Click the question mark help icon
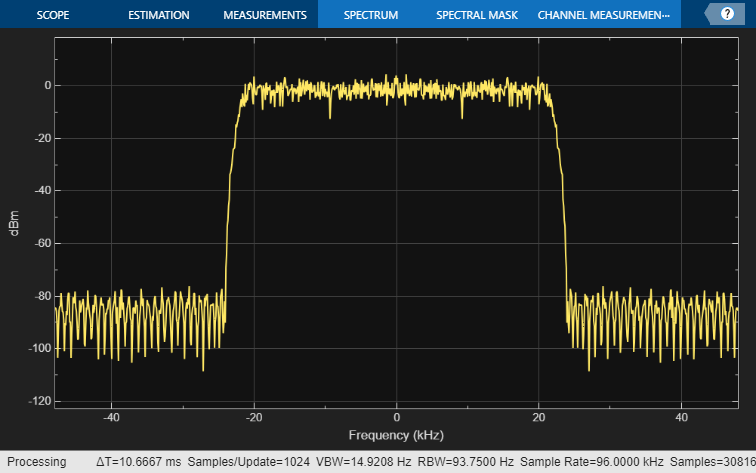Image resolution: width=756 pixels, height=473 pixels. pyautogui.click(x=727, y=14)
